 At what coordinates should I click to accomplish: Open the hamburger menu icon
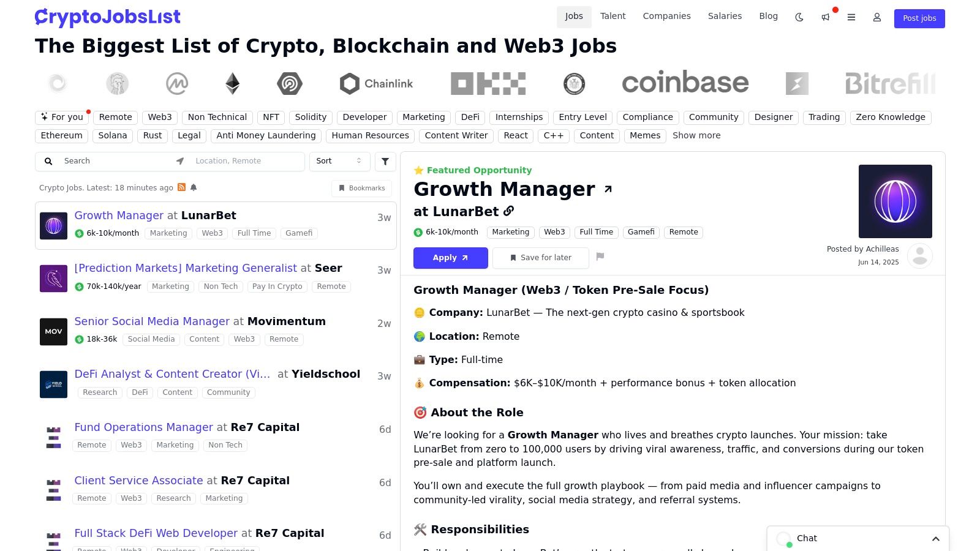851,18
